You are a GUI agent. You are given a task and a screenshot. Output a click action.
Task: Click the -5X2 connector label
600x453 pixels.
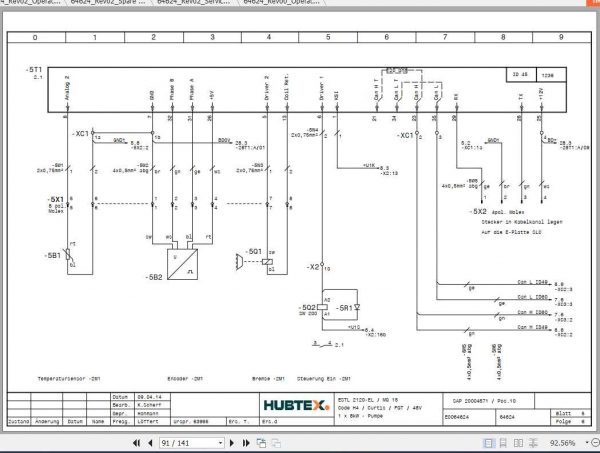pos(478,211)
